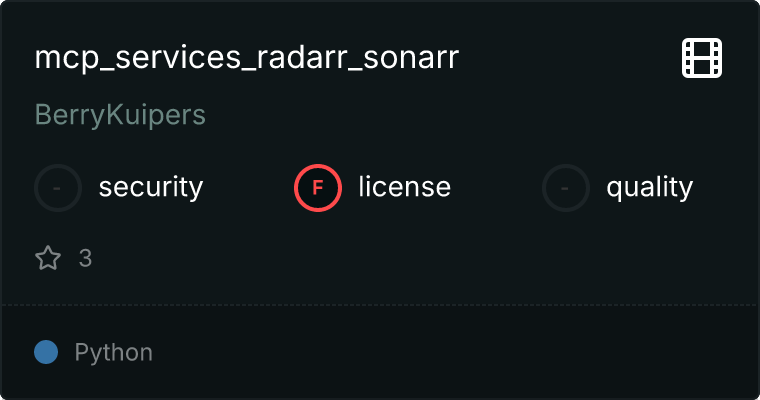Open the mcp_services_radarr_sonarr title link

(246, 58)
